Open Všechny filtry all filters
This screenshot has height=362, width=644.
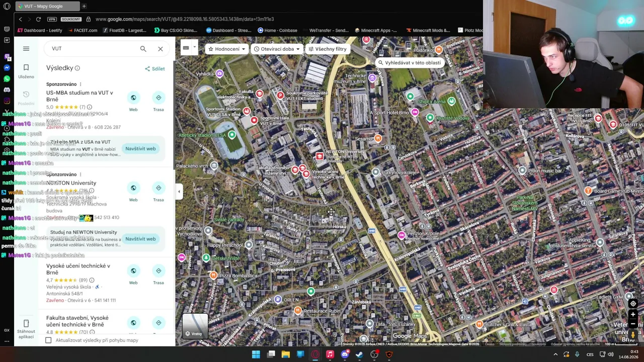328,49
